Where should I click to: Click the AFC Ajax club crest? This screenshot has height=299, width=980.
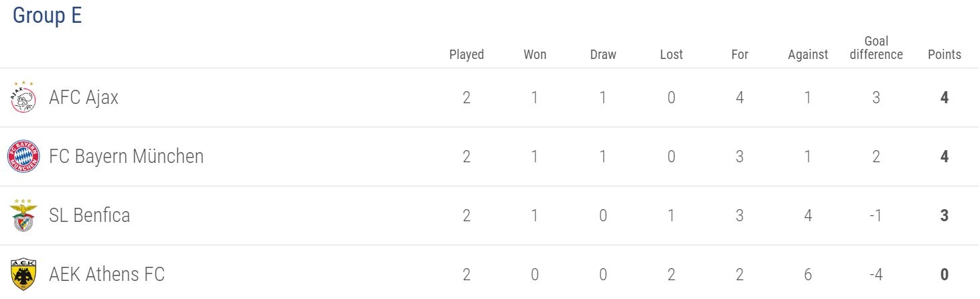23,98
